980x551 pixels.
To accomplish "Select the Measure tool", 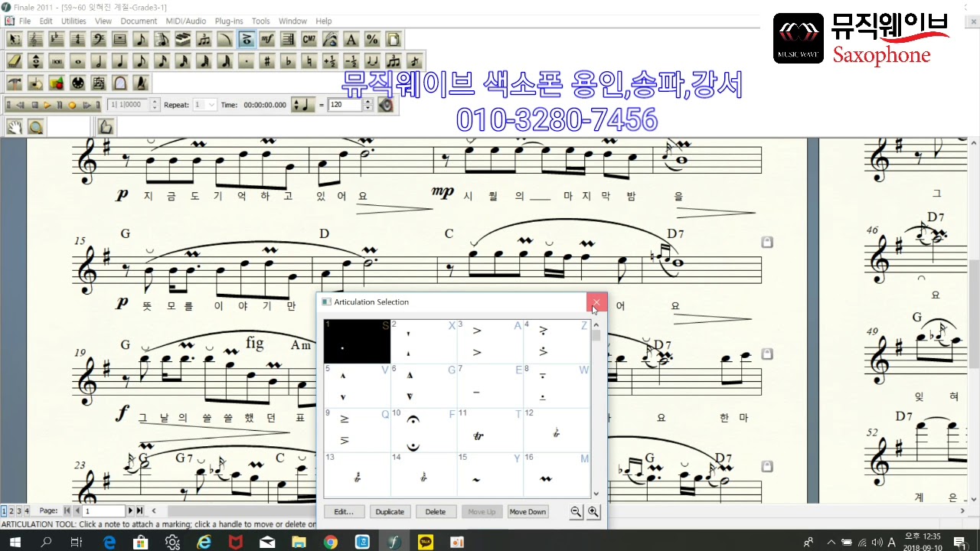I will (119, 40).
